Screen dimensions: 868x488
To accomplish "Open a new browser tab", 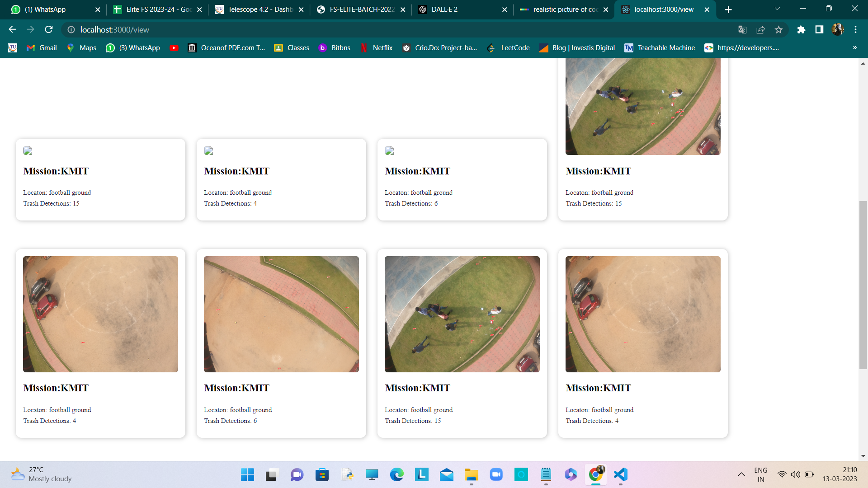I will tap(728, 9).
